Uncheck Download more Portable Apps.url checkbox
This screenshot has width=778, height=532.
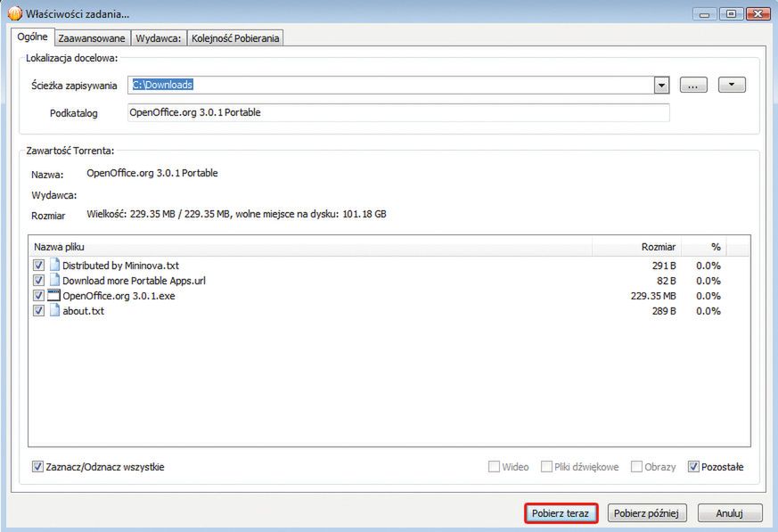click(38, 281)
